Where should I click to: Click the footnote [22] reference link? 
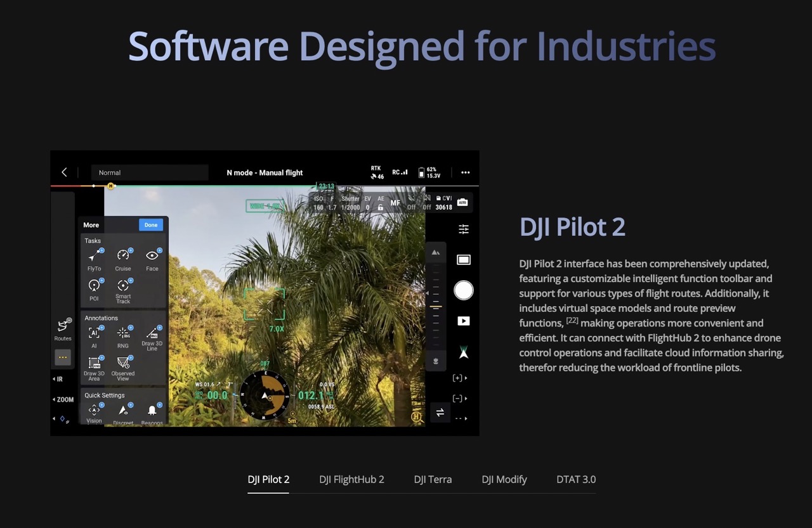(x=572, y=320)
